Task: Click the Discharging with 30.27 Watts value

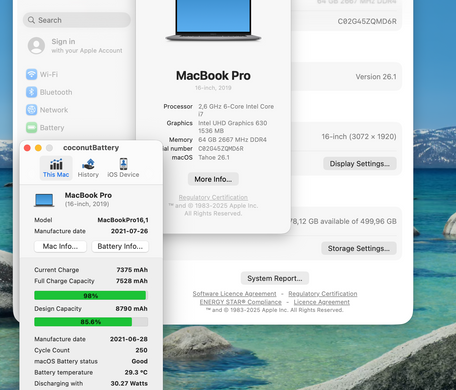Action: click(129, 383)
